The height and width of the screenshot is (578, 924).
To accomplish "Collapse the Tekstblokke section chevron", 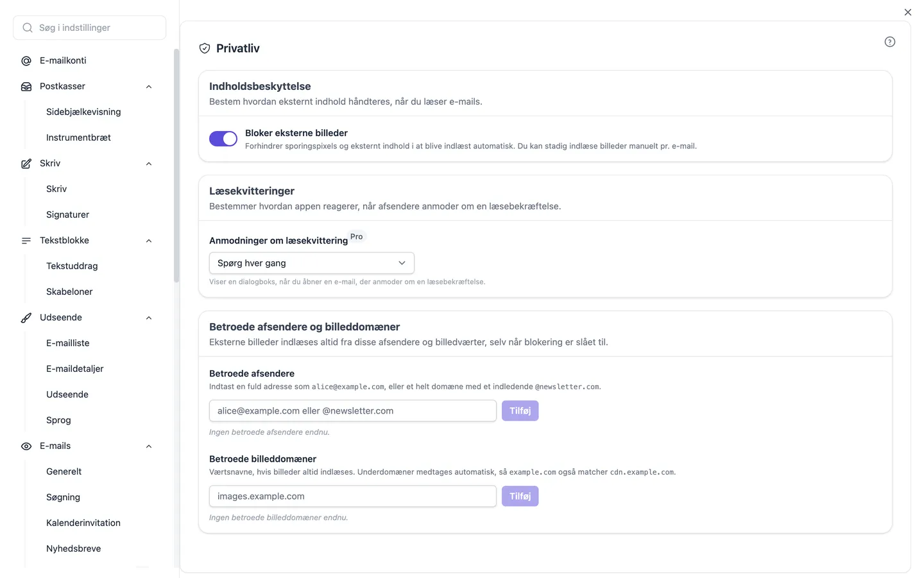I will click(x=149, y=241).
